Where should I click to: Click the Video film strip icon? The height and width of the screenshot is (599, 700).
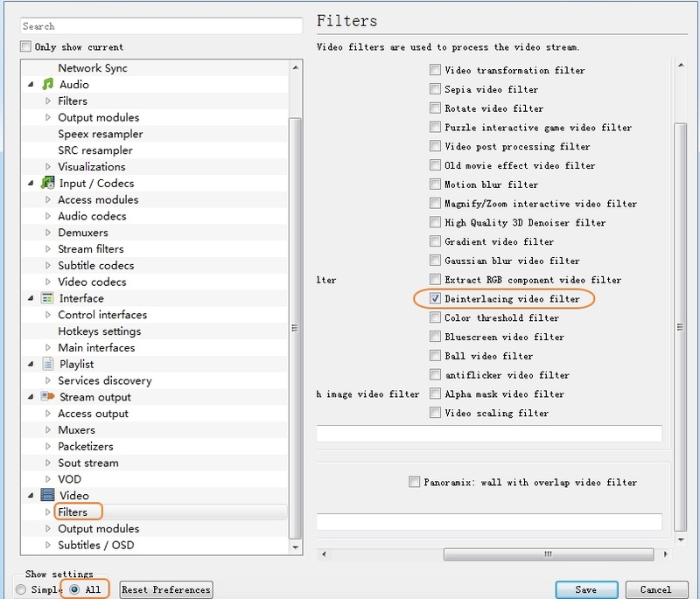coord(47,496)
